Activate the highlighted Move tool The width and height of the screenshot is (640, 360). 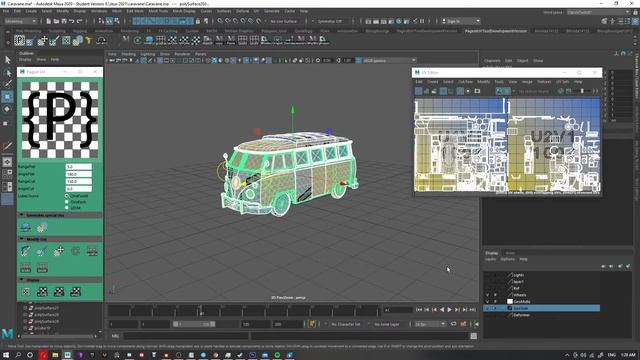(7, 97)
